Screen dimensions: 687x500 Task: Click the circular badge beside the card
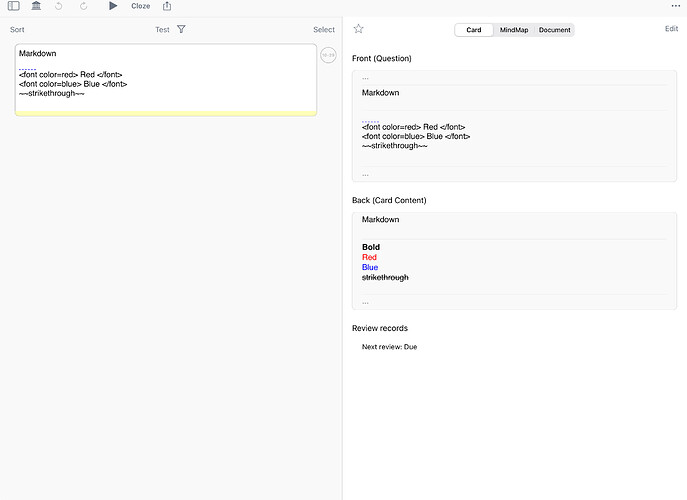coord(328,55)
